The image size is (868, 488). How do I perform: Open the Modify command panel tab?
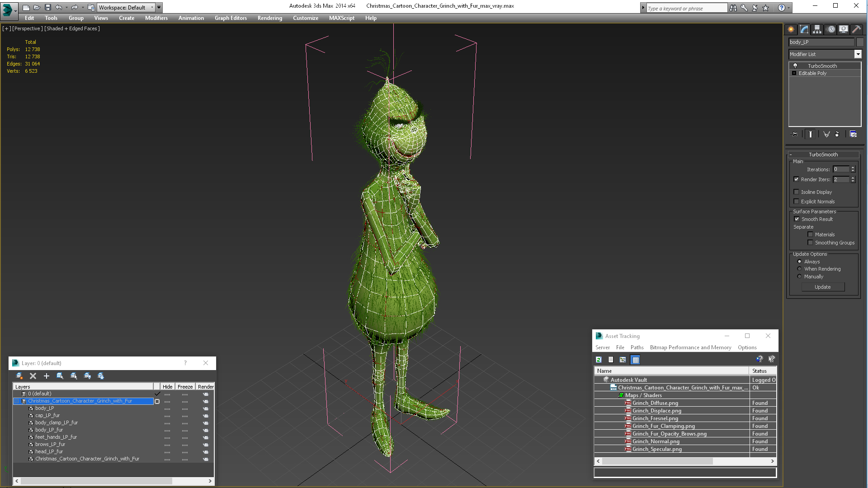pos(804,29)
